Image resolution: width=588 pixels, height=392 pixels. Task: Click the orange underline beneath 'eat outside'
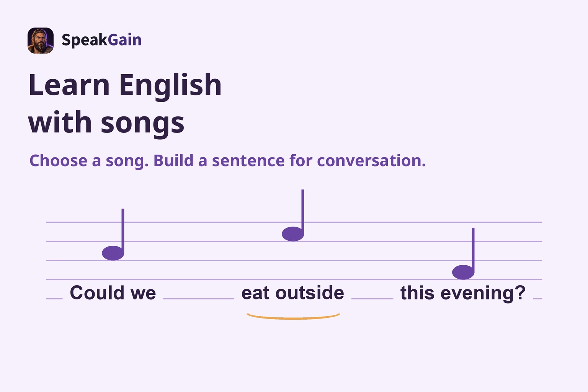coord(293,316)
